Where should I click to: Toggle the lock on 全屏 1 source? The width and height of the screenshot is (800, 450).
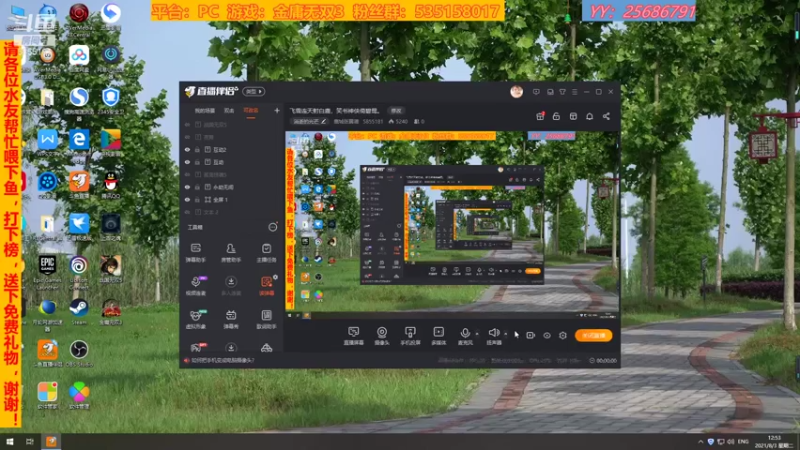tap(197, 199)
